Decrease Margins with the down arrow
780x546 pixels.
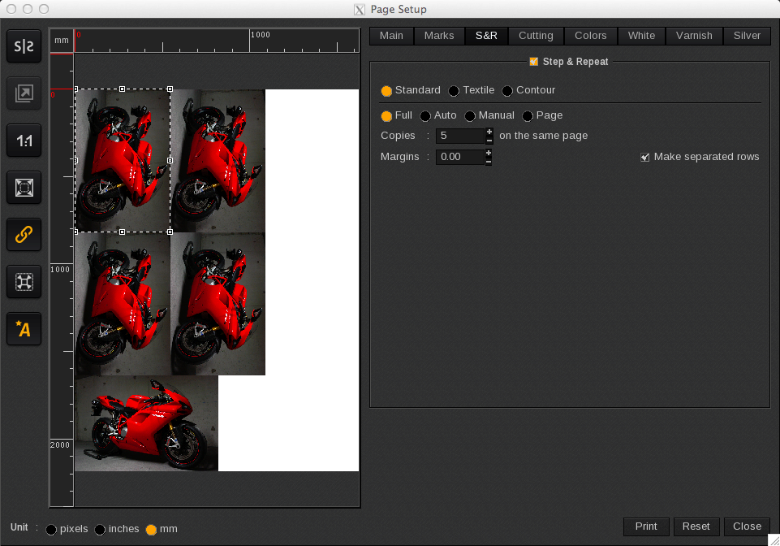489,161
